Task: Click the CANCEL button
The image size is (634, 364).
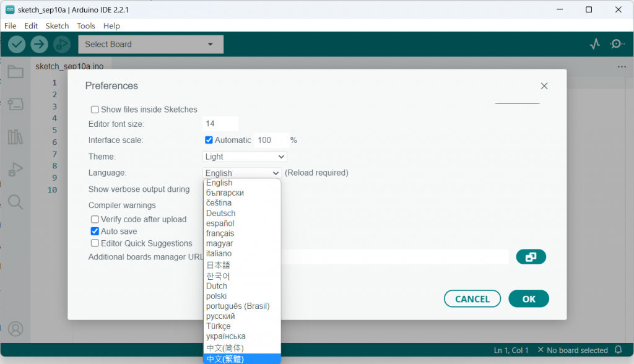Action: click(472, 299)
